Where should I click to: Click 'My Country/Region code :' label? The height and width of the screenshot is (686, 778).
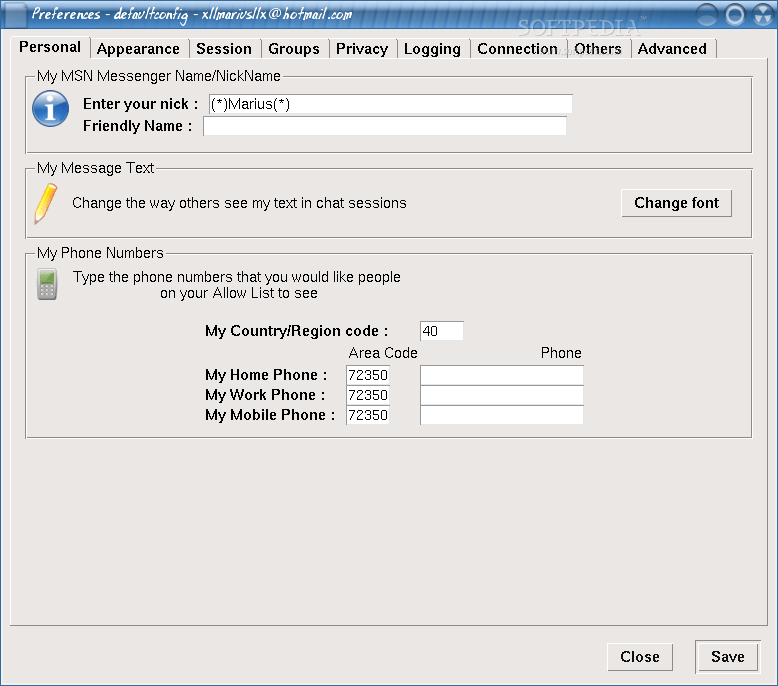click(297, 331)
